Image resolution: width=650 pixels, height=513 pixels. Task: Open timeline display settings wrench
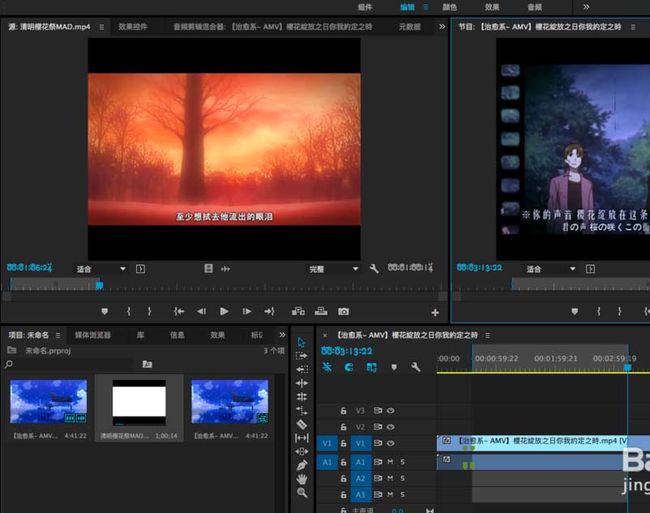pyautogui.click(x=415, y=367)
